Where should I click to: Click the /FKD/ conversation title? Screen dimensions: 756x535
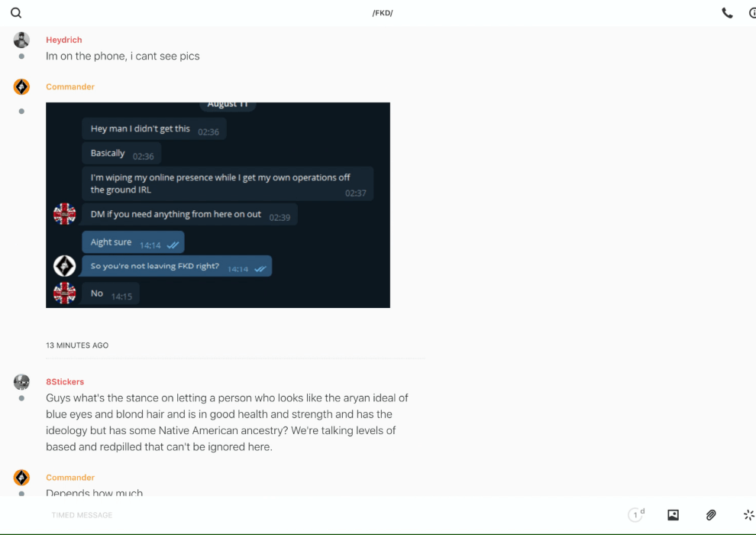(383, 13)
